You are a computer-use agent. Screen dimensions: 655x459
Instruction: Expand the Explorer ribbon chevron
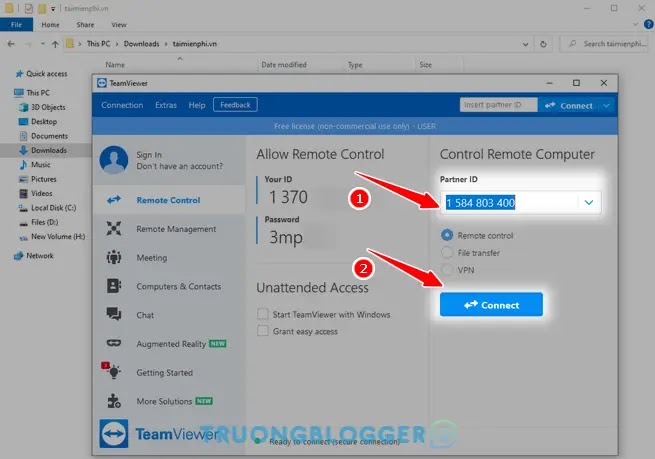click(x=635, y=25)
